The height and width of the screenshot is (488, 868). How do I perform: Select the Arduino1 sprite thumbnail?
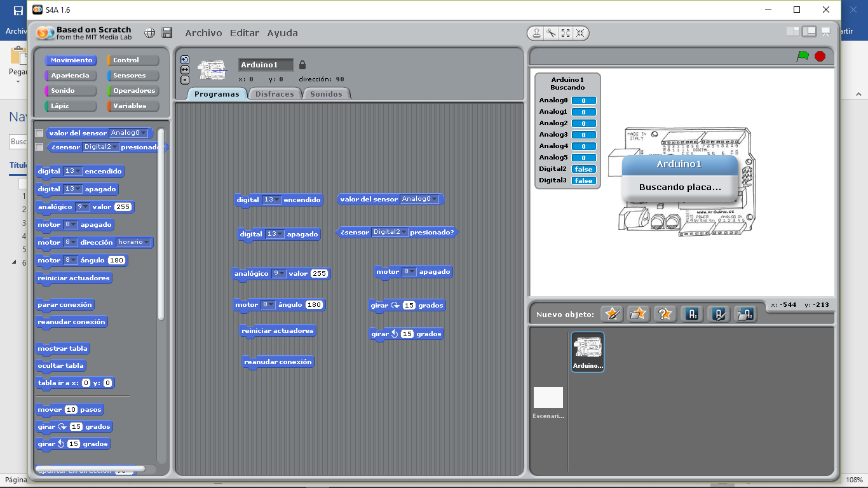tap(587, 351)
